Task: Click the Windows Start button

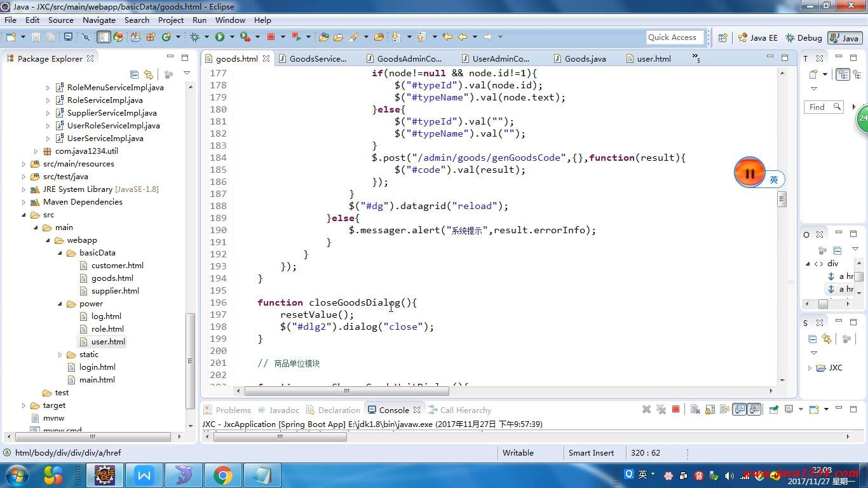Action: click(16, 475)
